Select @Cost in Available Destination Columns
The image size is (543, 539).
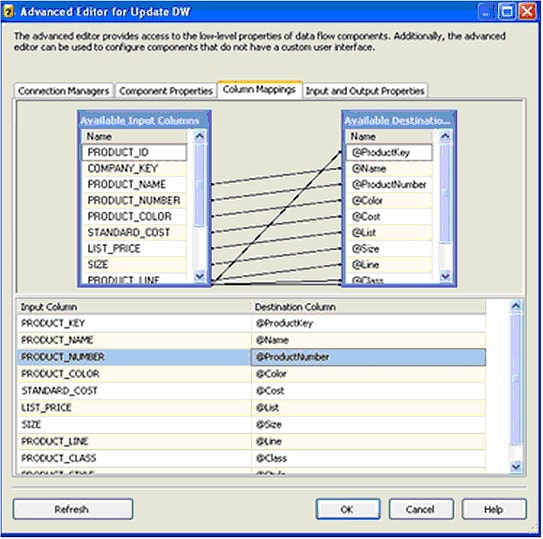click(x=389, y=216)
